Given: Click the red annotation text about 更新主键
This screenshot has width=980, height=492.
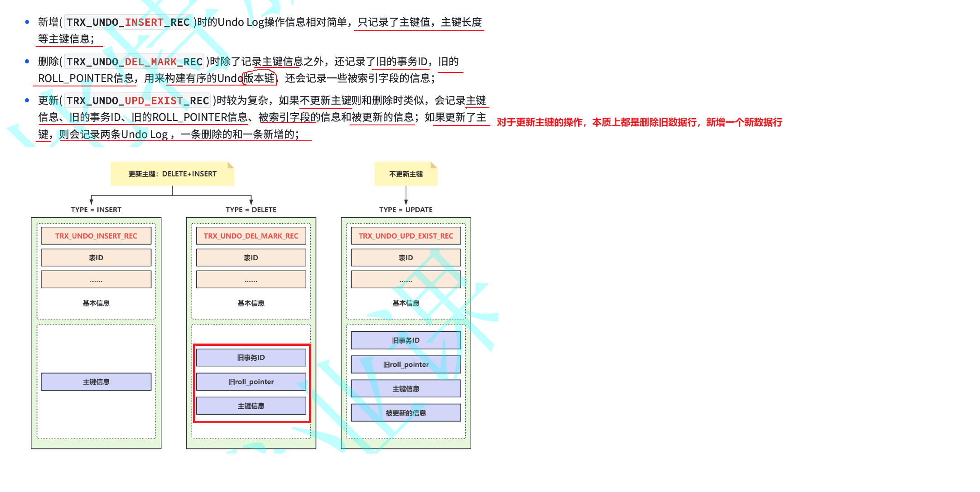Looking at the screenshot, I should [639, 122].
